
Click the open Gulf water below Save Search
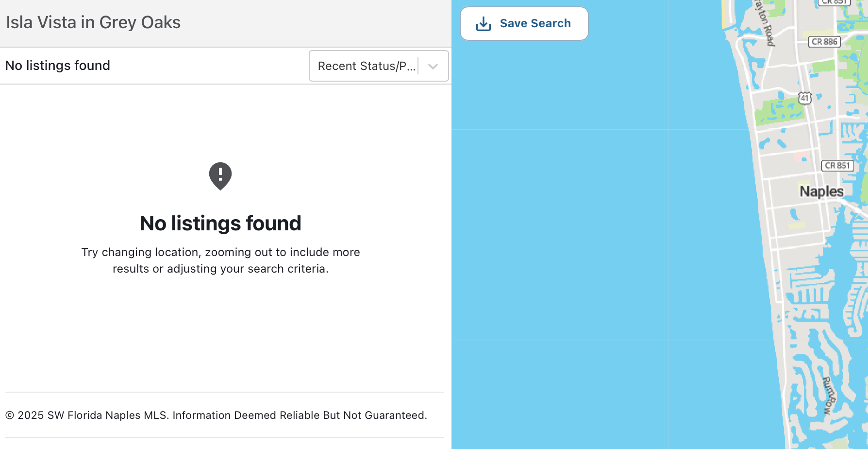point(583,194)
